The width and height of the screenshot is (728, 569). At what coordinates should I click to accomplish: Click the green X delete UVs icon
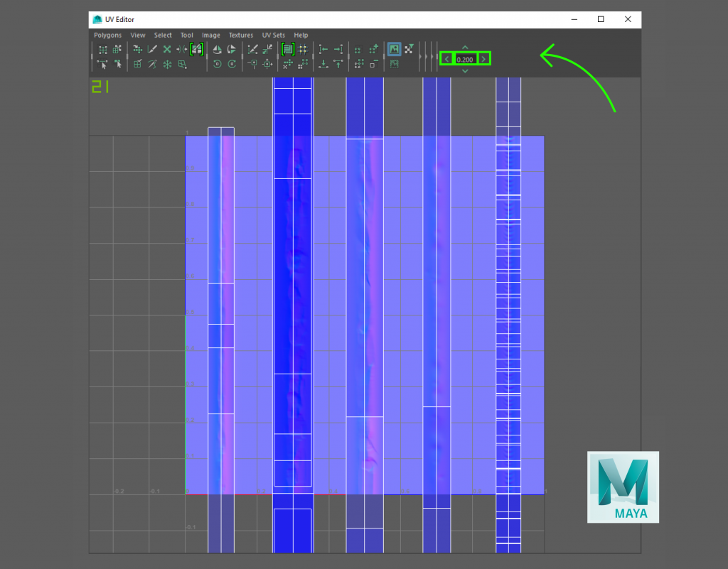pos(167,49)
